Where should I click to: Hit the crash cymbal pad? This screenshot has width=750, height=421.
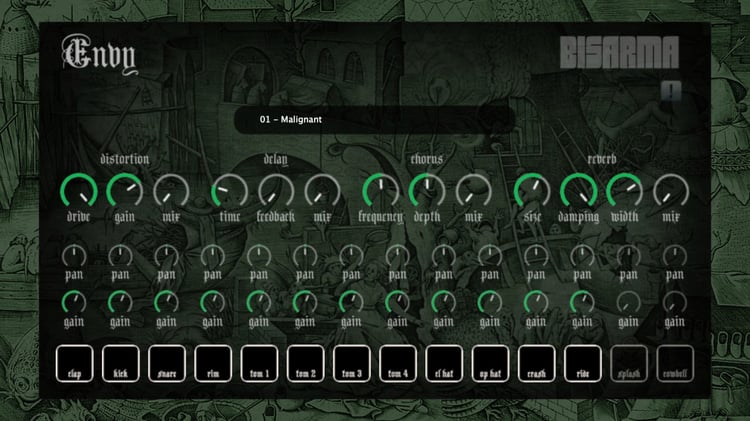[537, 364]
